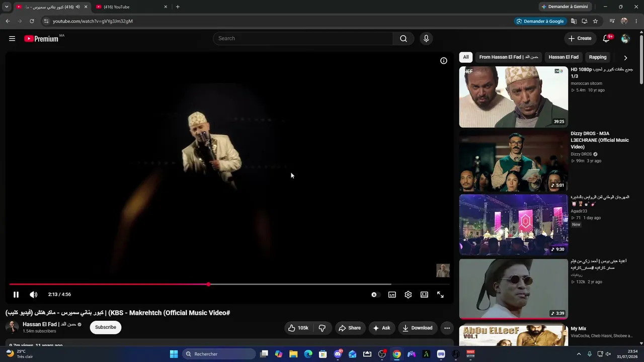Switch to theater mode

click(x=424, y=295)
